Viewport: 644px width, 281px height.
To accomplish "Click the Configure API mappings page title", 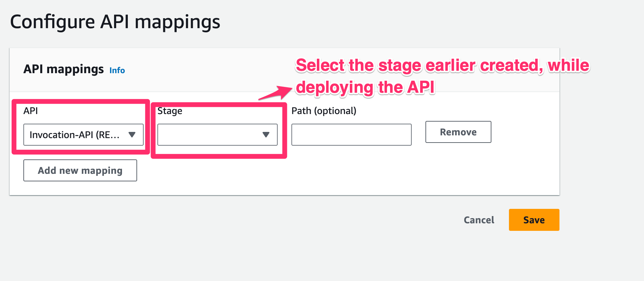I will click(115, 22).
